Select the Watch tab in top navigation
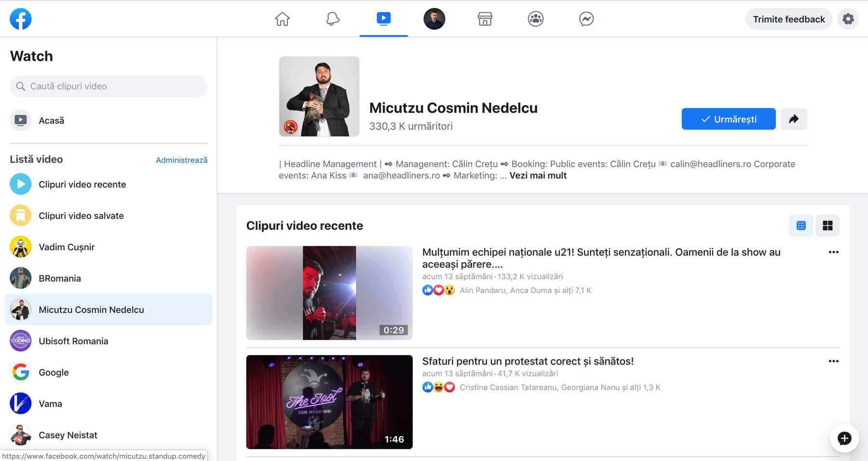Viewport: 868px width, 461px height. [x=383, y=19]
